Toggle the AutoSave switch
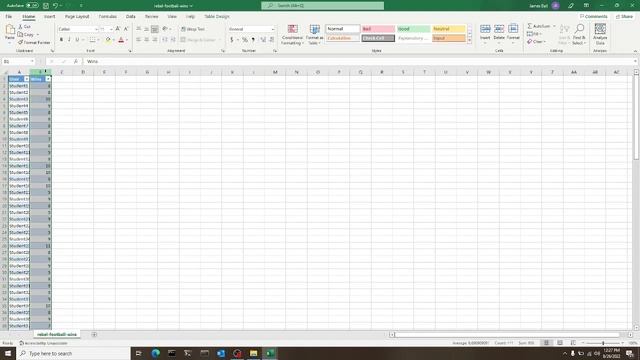The image size is (640, 360). coord(32,6)
